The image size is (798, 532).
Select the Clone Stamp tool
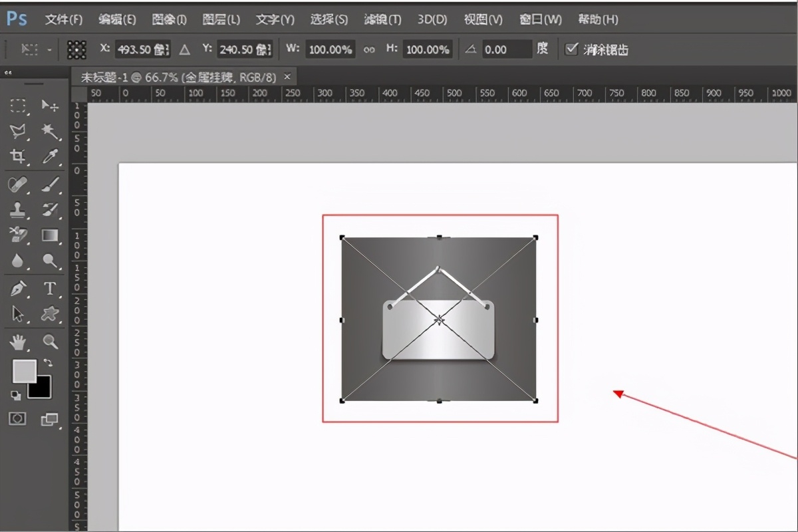[x=18, y=210]
